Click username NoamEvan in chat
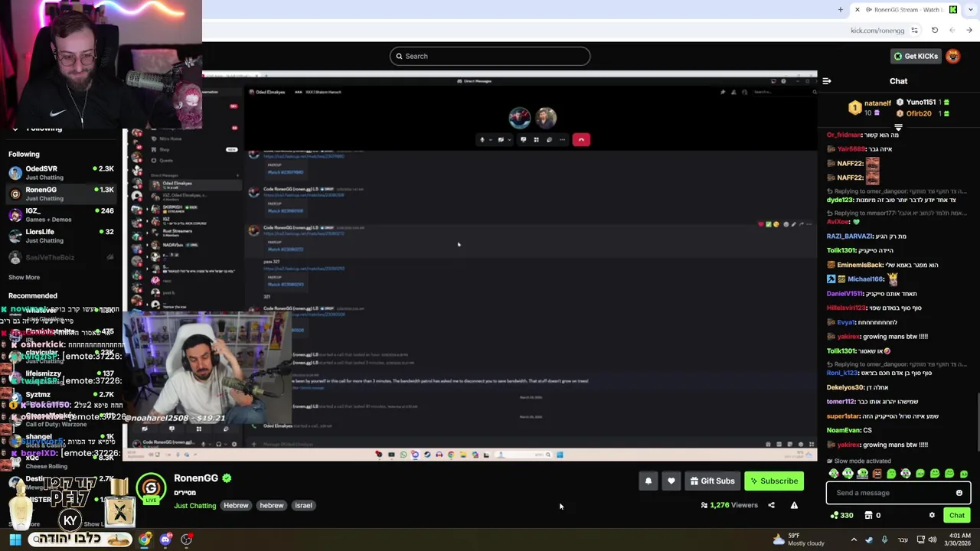980x551 pixels. (843, 430)
